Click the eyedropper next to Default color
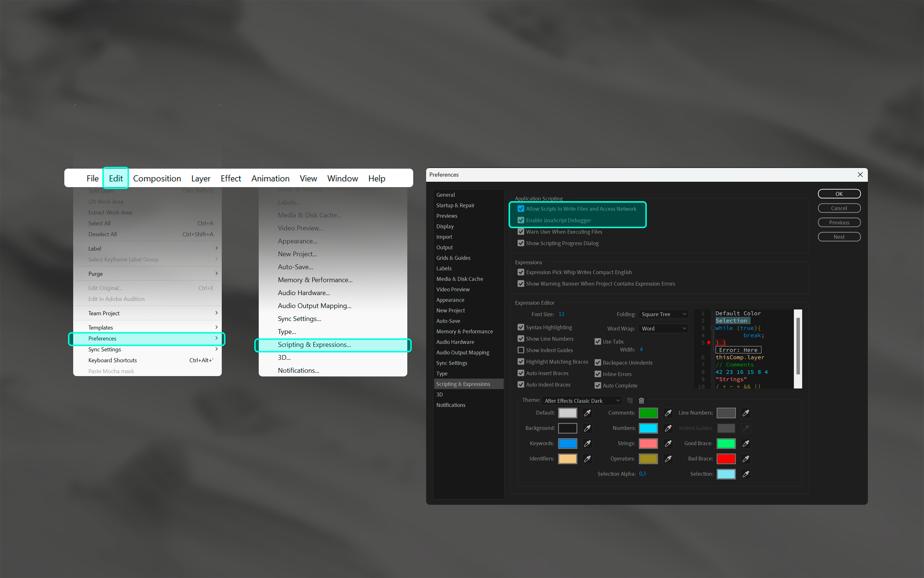This screenshot has width=924, height=578. [587, 413]
